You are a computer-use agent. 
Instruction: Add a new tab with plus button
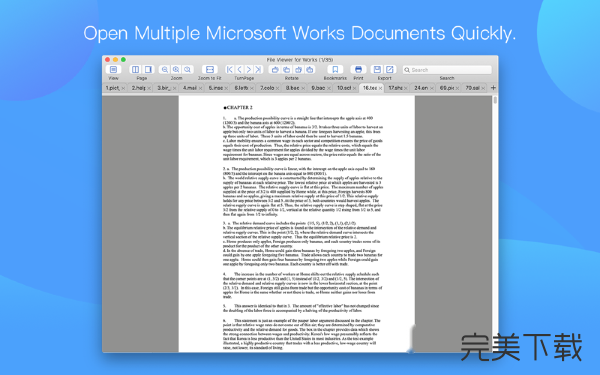pyautogui.click(x=493, y=88)
